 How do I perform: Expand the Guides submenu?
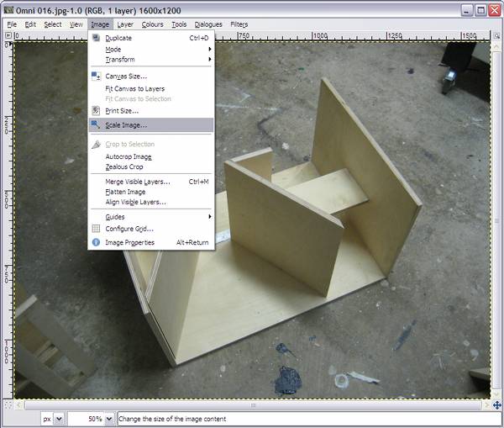point(151,217)
